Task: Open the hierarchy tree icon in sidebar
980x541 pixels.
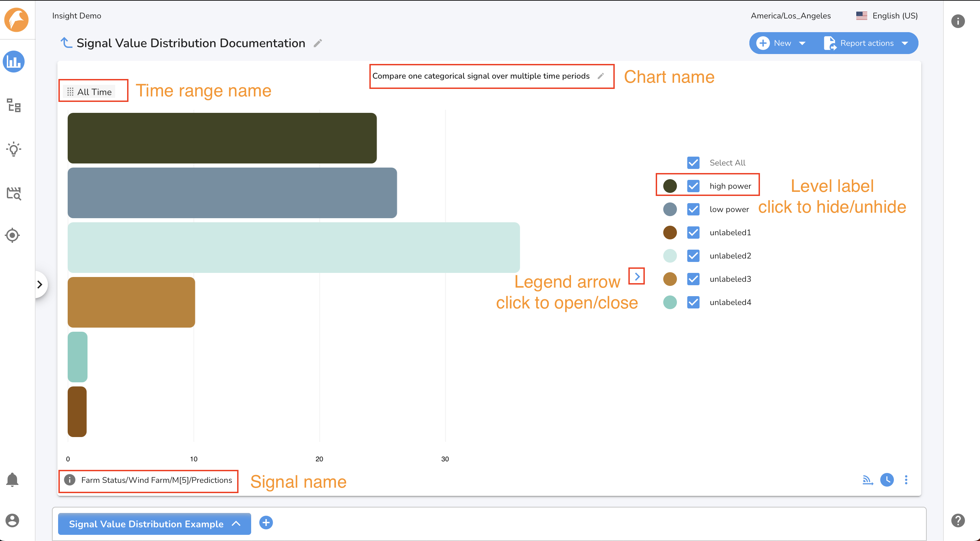Action: point(14,105)
